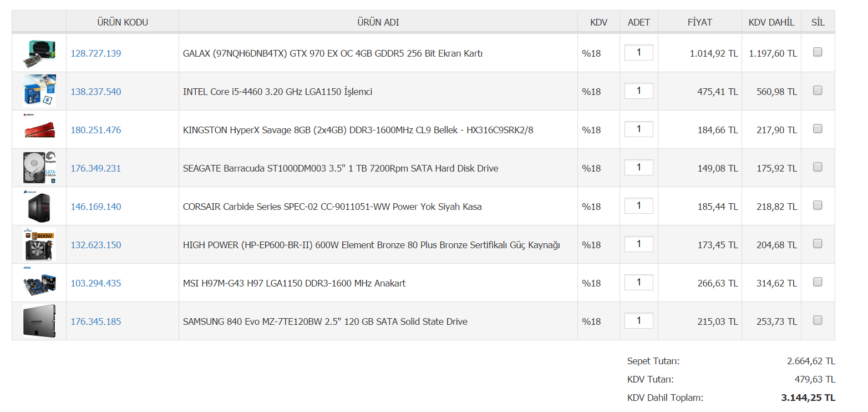The height and width of the screenshot is (412, 868).
Task: Check the SİL box for Seagate Barracuda
Action: (818, 167)
